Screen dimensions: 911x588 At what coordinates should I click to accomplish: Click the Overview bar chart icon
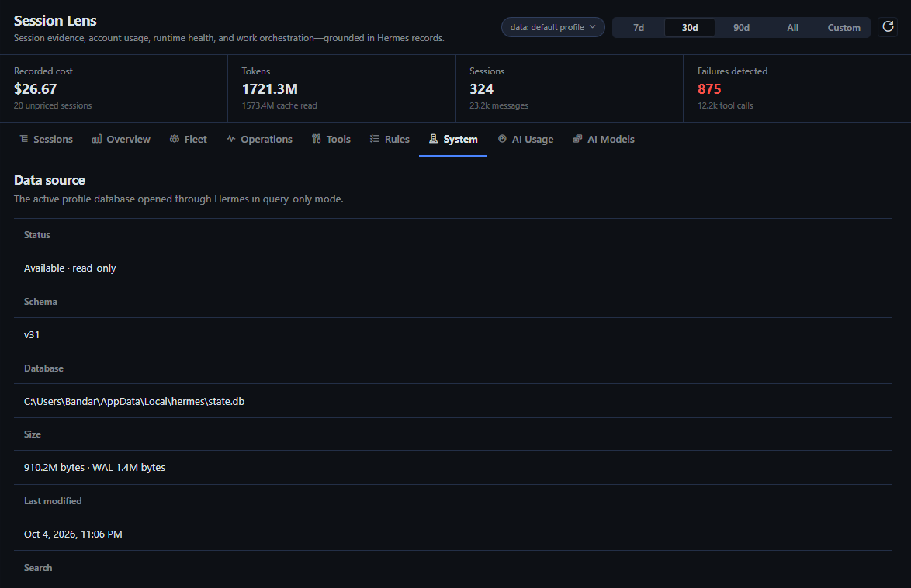[x=97, y=138]
